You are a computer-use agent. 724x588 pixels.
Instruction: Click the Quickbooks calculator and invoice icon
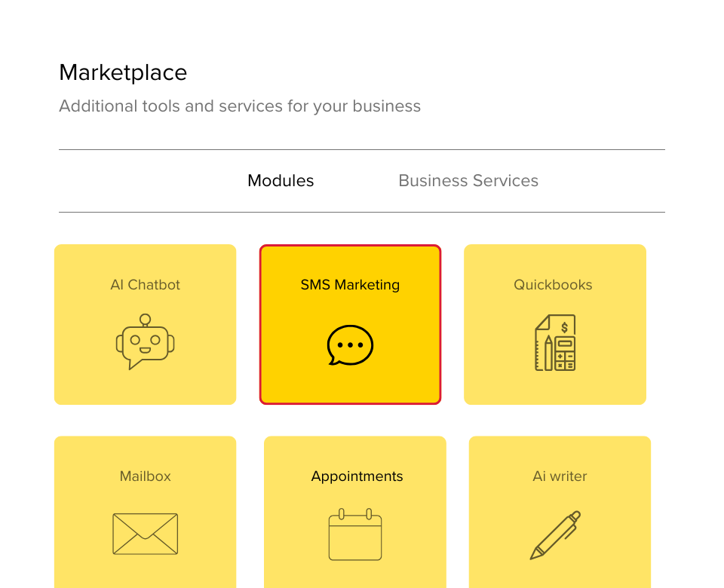click(555, 342)
